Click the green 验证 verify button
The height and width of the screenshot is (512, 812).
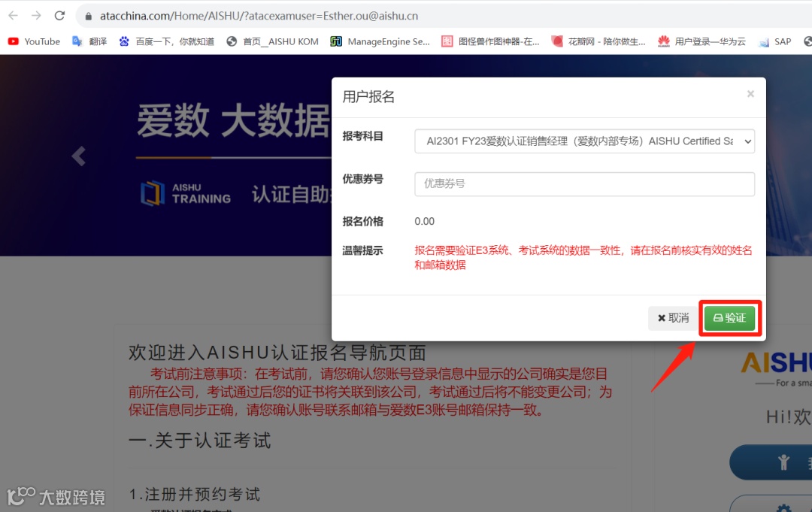click(x=729, y=318)
